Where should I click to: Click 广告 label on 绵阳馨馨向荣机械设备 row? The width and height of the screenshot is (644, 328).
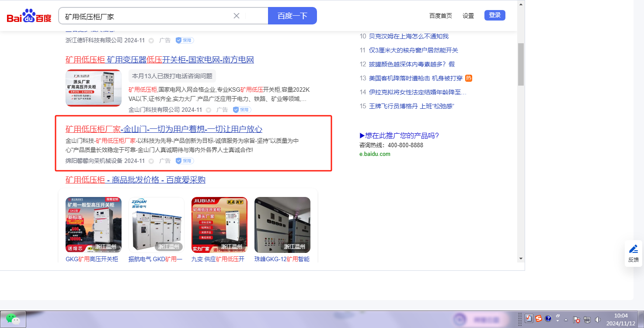point(165,161)
